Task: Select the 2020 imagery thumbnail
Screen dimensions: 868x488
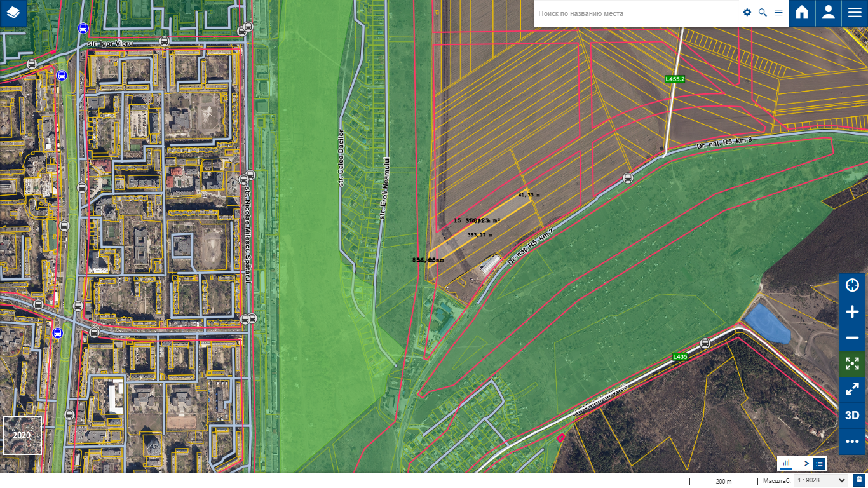Action: coord(22,435)
